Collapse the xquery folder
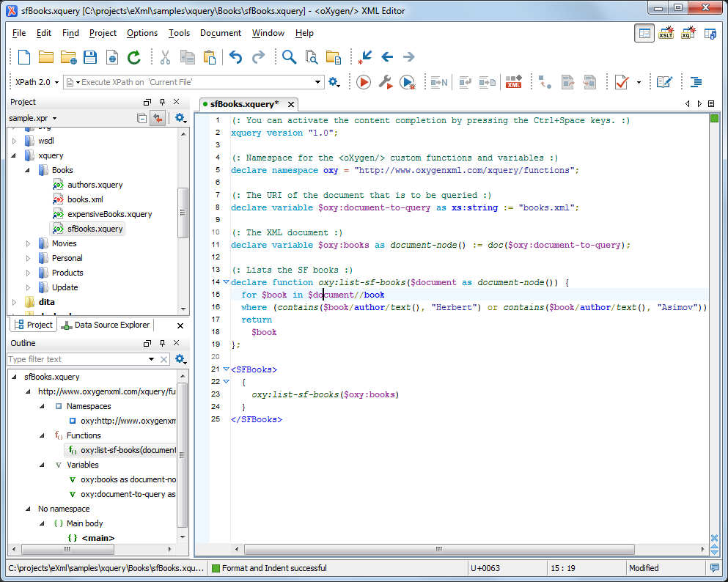The image size is (728, 582). [13, 155]
